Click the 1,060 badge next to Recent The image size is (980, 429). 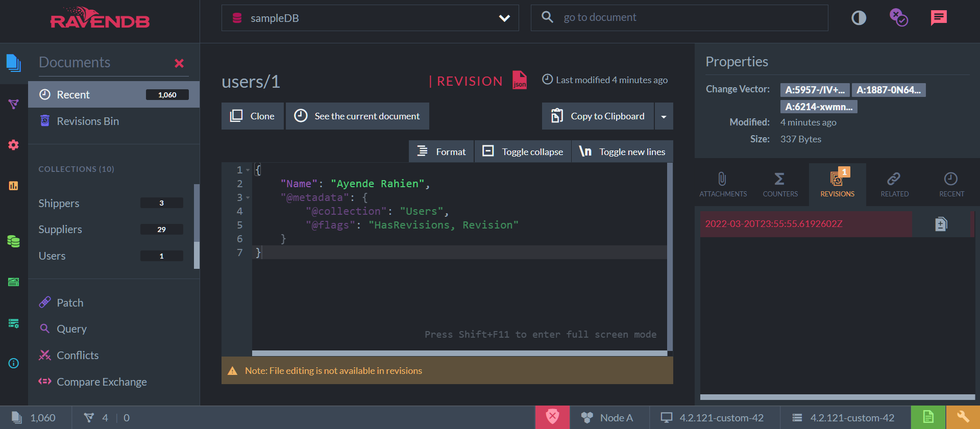167,94
